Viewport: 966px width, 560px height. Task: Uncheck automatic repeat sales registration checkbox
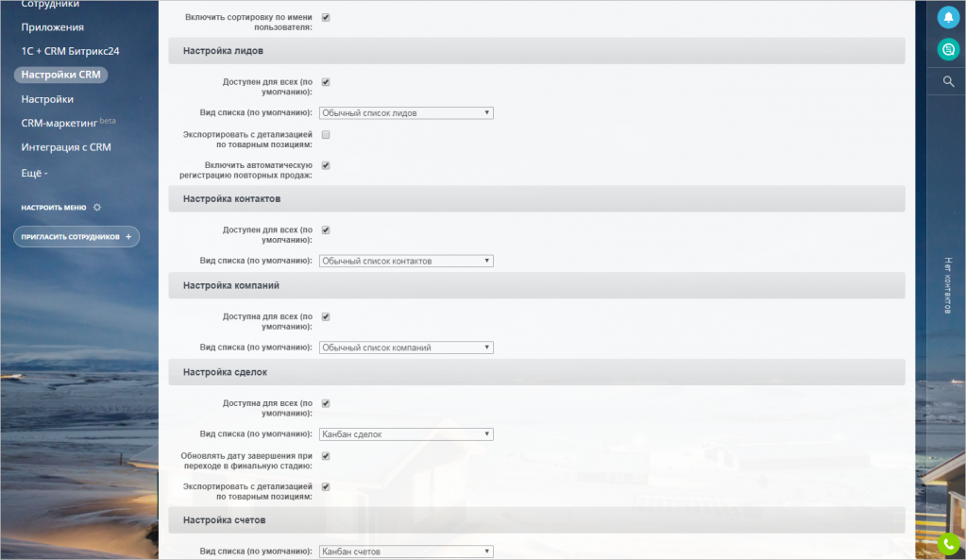[x=326, y=165]
